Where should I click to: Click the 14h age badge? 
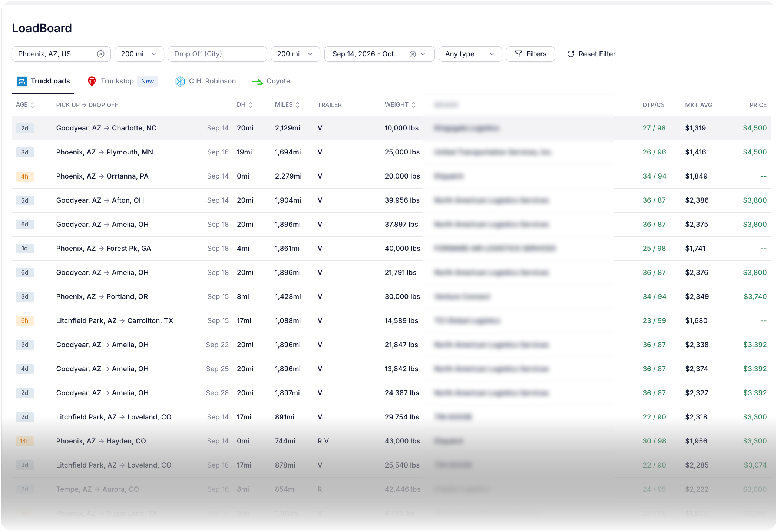tap(24, 441)
